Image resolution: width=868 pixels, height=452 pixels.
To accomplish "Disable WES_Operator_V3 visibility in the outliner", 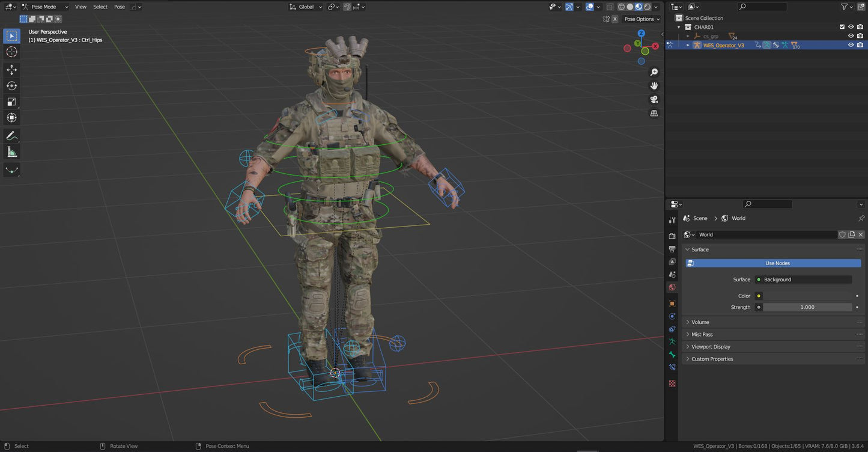I will [851, 45].
